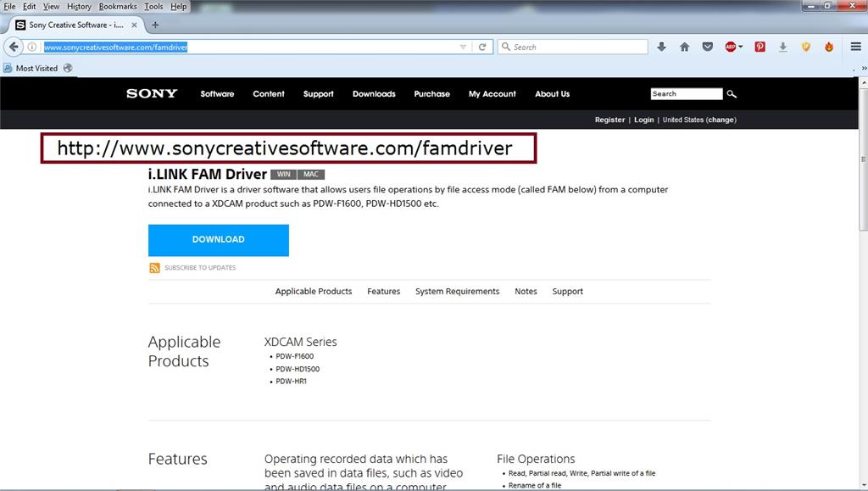This screenshot has height=491, width=868.
Task: Open the Adblock Plus ABP icon
Action: point(731,47)
